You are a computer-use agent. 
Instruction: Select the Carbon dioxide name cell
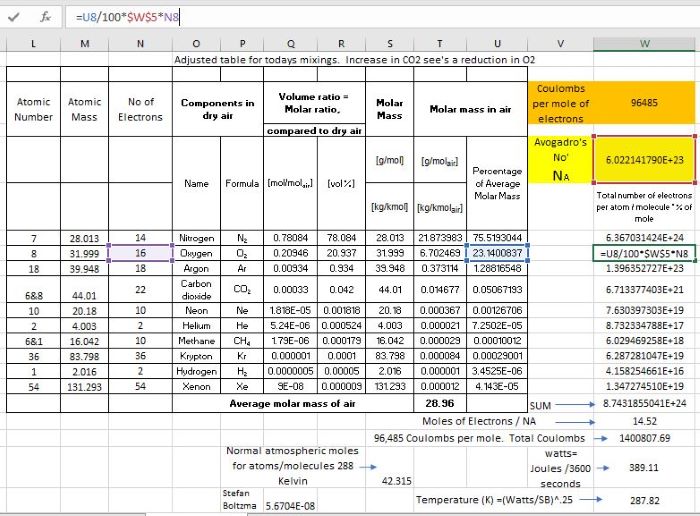[x=196, y=290]
